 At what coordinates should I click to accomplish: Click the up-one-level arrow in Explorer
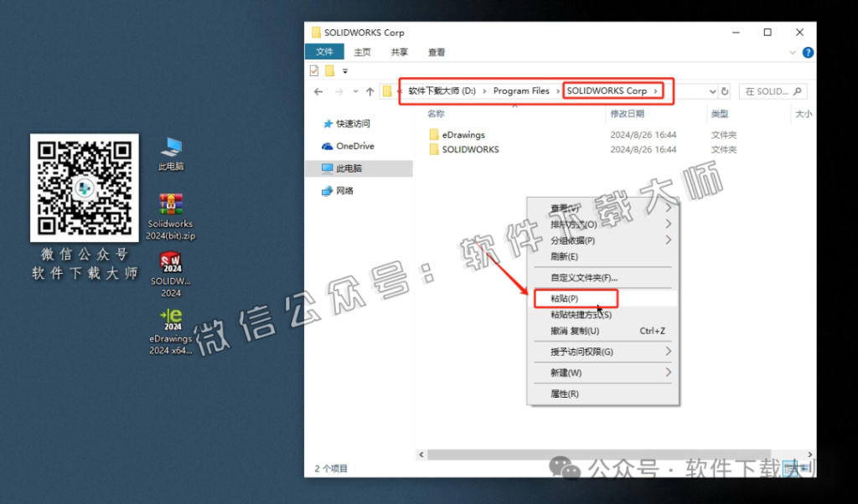(x=370, y=91)
